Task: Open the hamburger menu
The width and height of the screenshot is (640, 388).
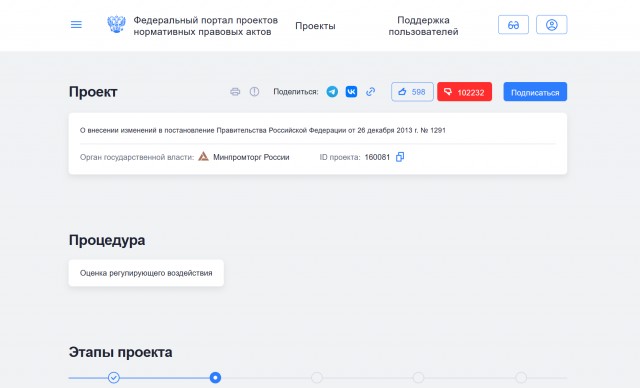Action: (76, 25)
